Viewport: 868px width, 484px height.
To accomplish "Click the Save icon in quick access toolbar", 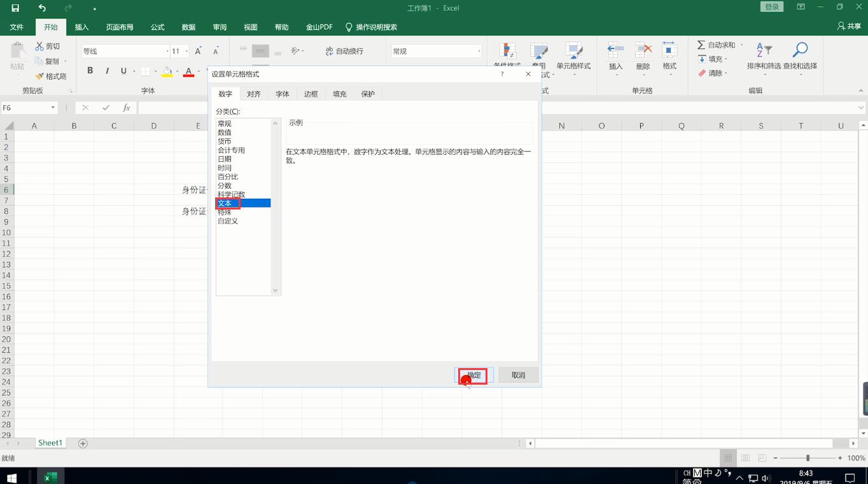I will tap(15, 8).
